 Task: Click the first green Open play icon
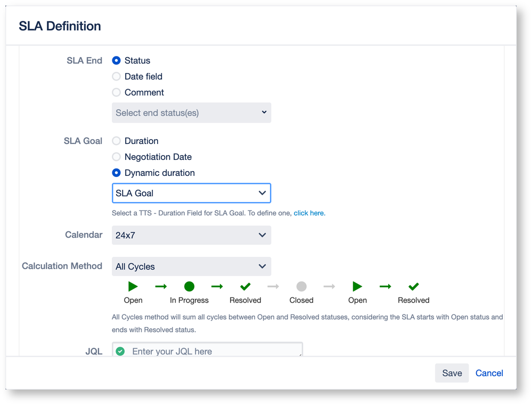click(x=133, y=287)
